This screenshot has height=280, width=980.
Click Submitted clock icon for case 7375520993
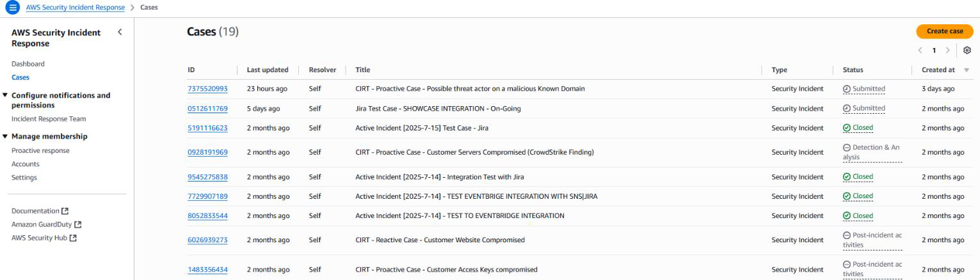click(x=847, y=89)
